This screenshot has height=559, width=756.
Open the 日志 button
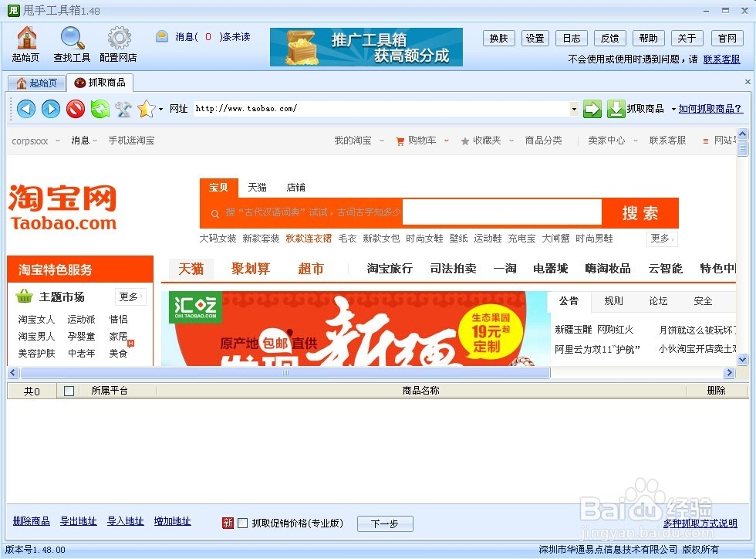pyautogui.click(x=572, y=38)
